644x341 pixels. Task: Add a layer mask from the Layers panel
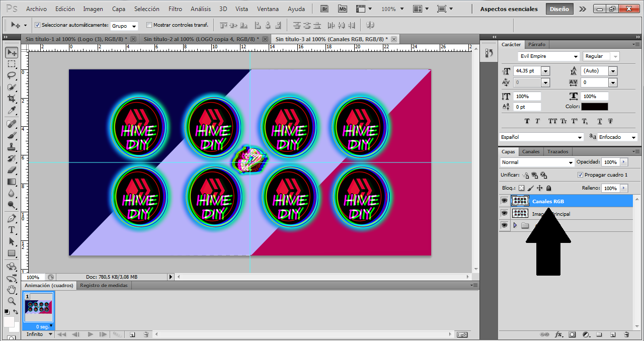coord(572,334)
